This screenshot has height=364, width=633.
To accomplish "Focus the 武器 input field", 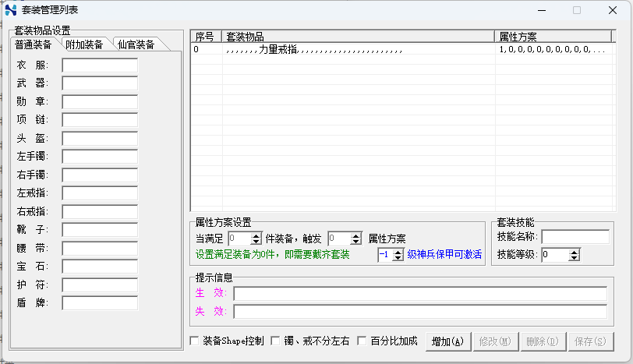I will [x=100, y=83].
